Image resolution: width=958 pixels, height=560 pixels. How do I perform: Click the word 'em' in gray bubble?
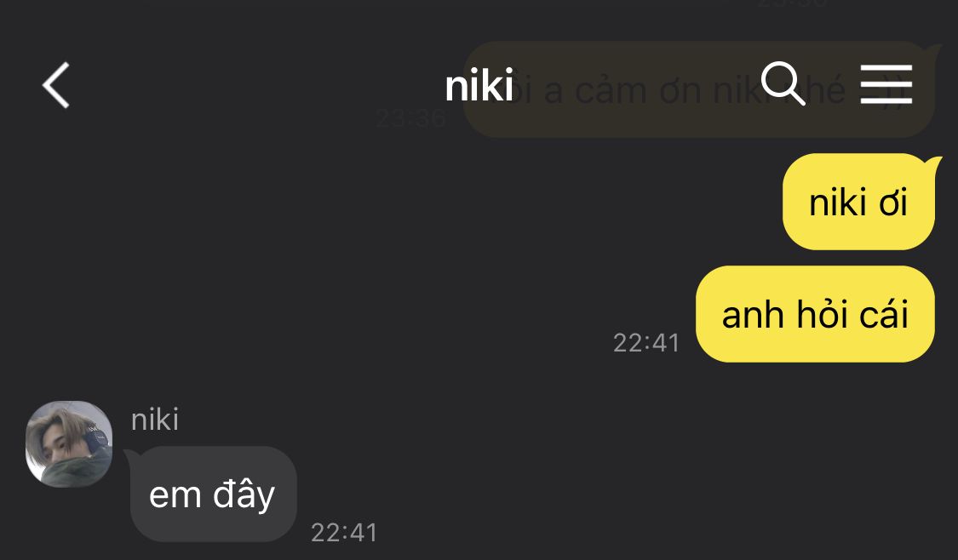click(175, 495)
